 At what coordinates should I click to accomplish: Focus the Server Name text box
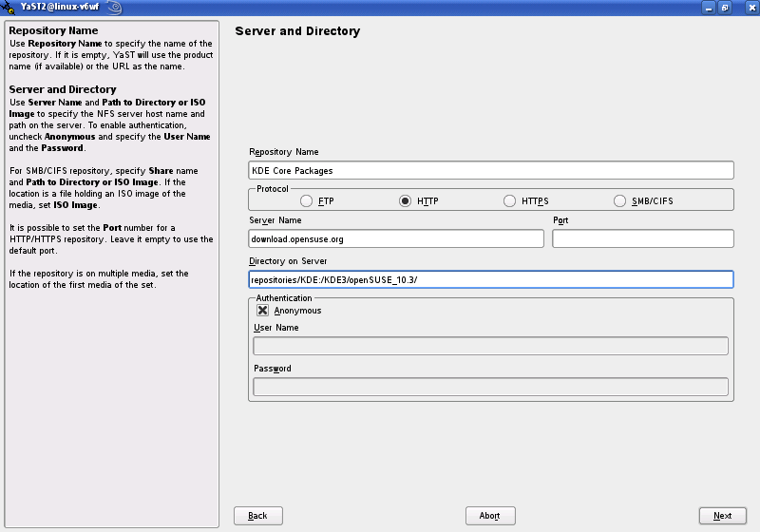click(x=396, y=238)
